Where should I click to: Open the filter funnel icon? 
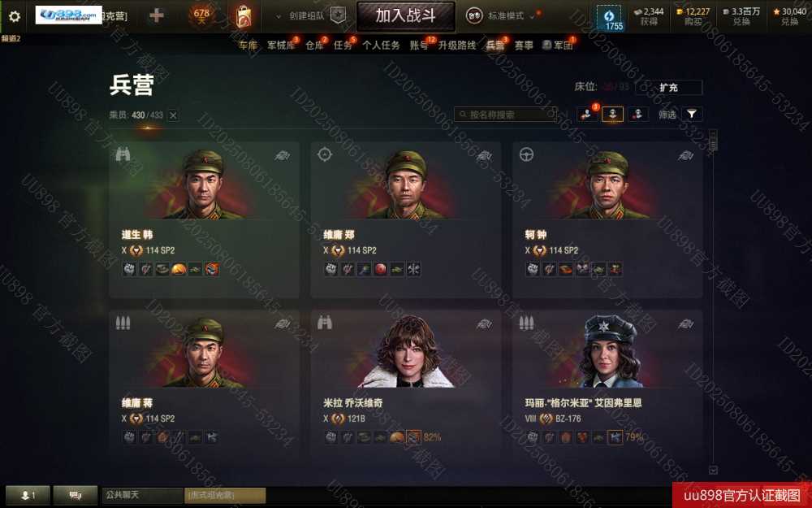point(692,114)
